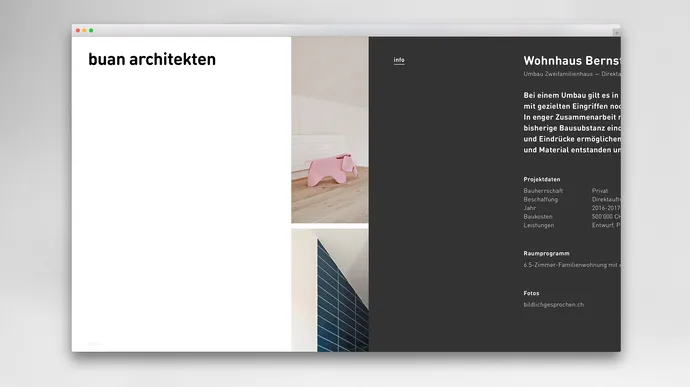Click the Beschaffung label
The image size is (690, 387).
point(540,199)
